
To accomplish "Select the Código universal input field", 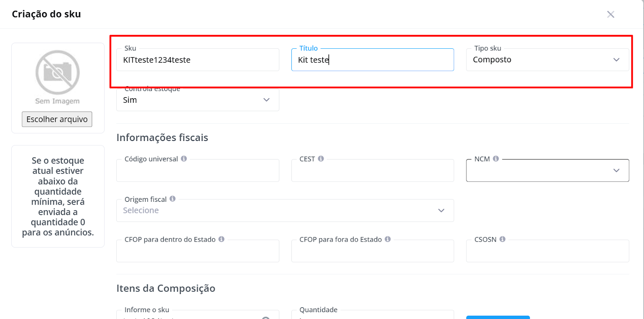I will pyautogui.click(x=198, y=170).
